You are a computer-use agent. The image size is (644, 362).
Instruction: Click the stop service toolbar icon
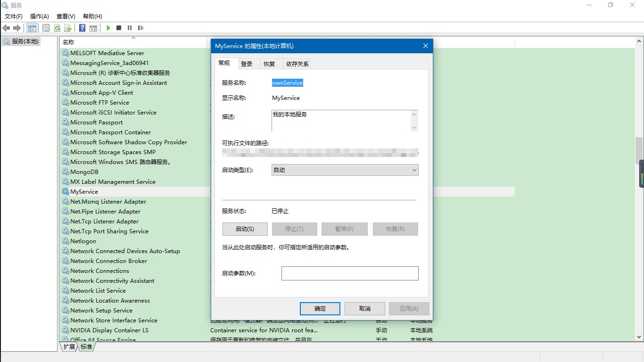[119, 28]
